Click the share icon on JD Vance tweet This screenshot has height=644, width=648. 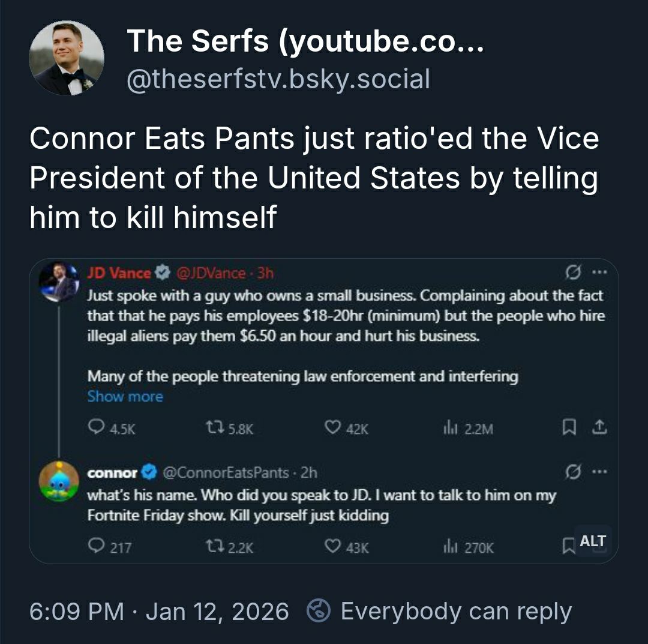click(598, 427)
